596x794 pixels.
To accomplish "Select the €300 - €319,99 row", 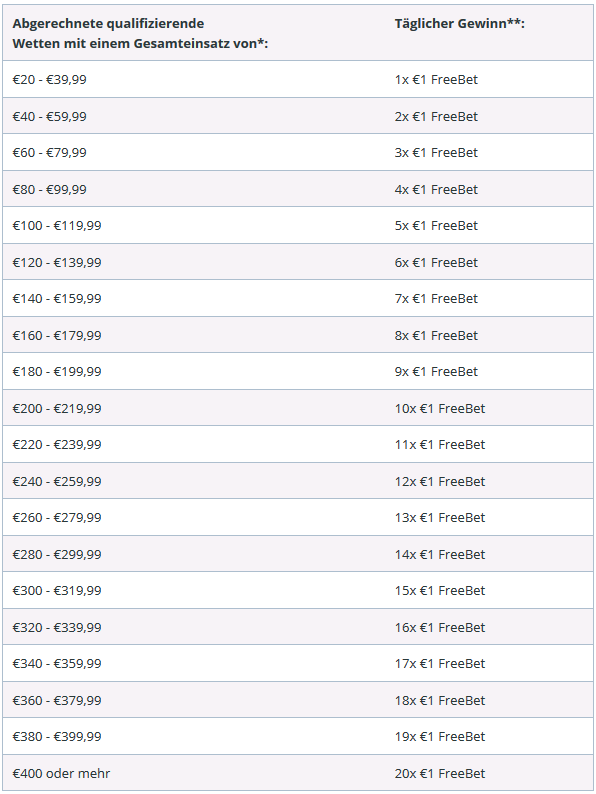I will (298, 590).
